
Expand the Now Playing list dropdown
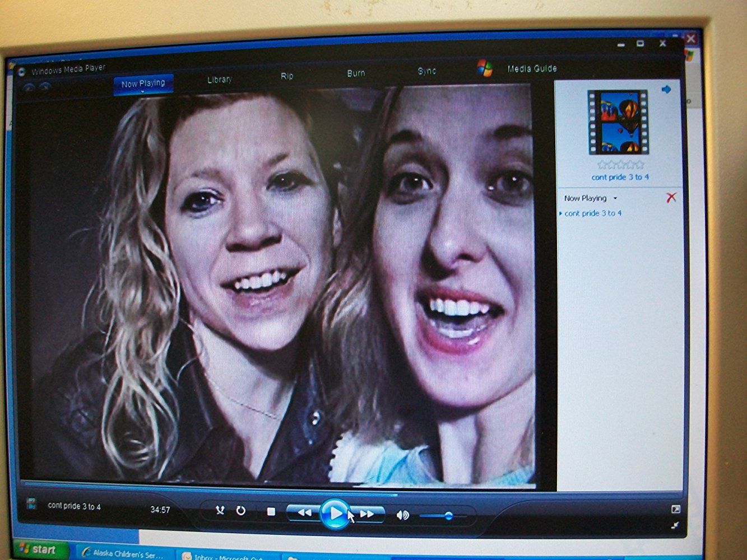click(615, 198)
